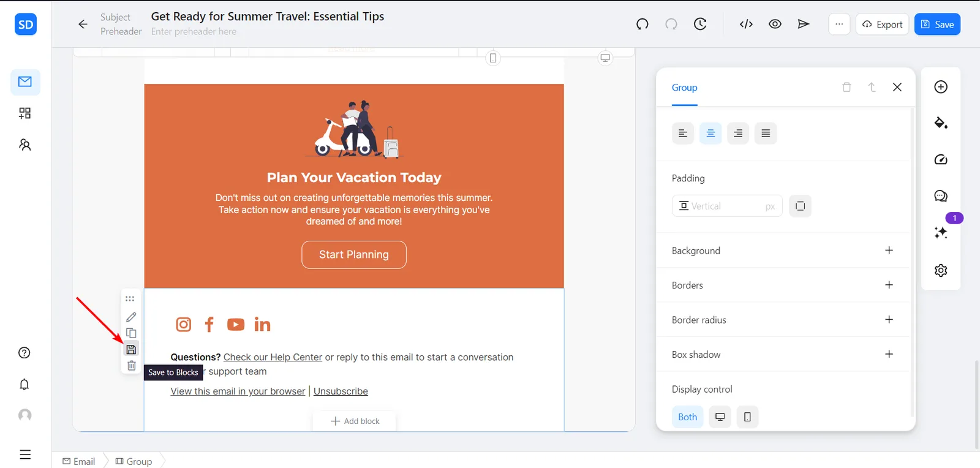Delete group via panel trash icon
Image resolution: width=980 pixels, height=468 pixels.
[846, 87]
